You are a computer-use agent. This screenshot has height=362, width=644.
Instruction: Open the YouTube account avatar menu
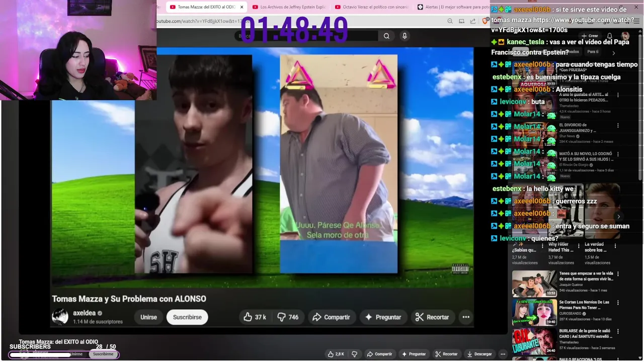pyautogui.click(x=625, y=36)
